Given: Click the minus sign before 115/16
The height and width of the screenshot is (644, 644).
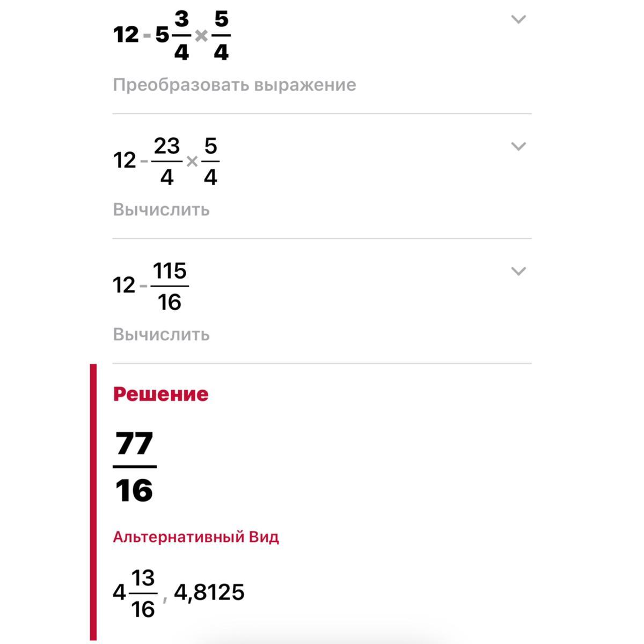Looking at the screenshot, I should click(x=143, y=286).
